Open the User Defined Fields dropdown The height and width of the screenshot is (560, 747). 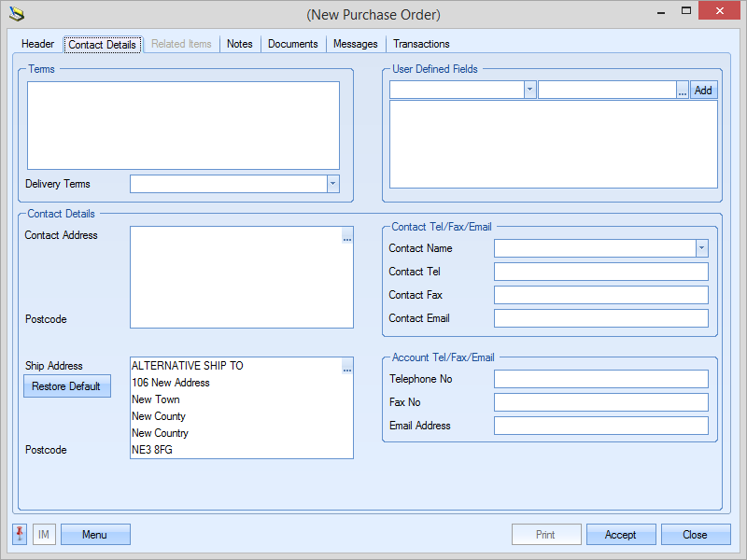point(529,91)
